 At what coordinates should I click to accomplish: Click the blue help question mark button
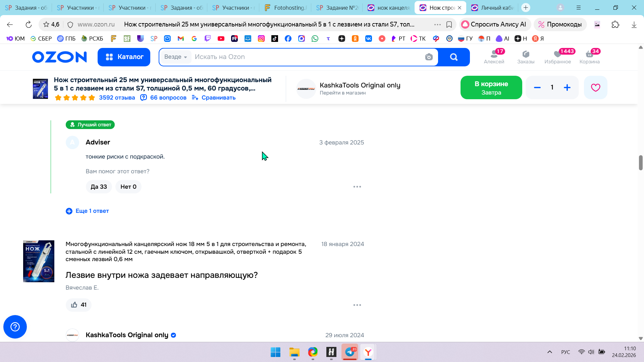pyautogui.click(x=15, y=327)
